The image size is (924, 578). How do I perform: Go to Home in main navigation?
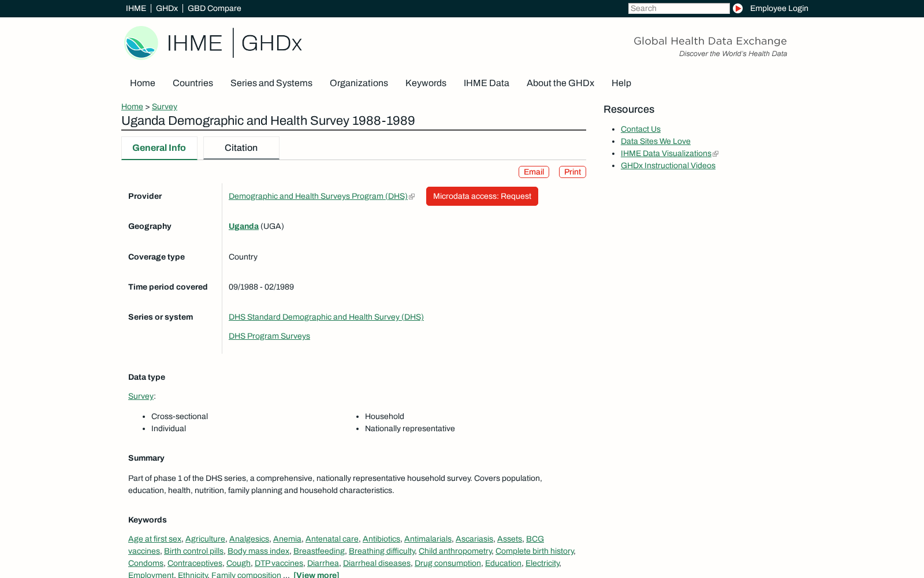tap(143, 83)
